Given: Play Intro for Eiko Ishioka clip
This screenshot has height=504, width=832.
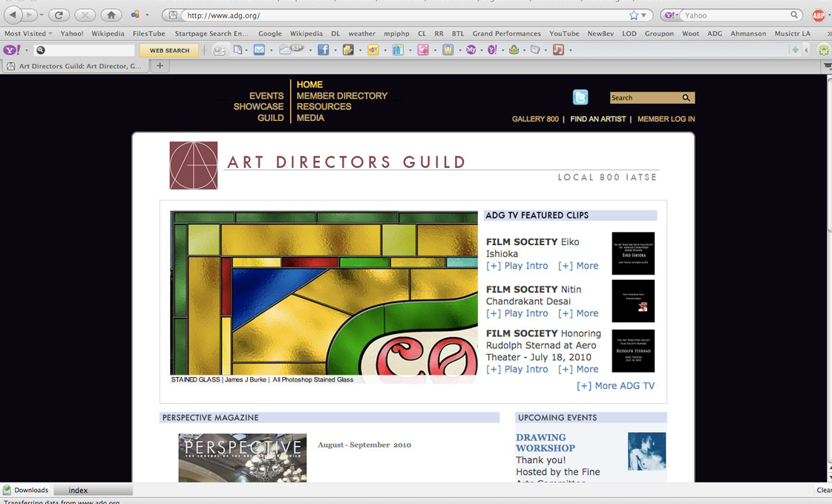Looking at the screenshot, I should pos(517,266).
